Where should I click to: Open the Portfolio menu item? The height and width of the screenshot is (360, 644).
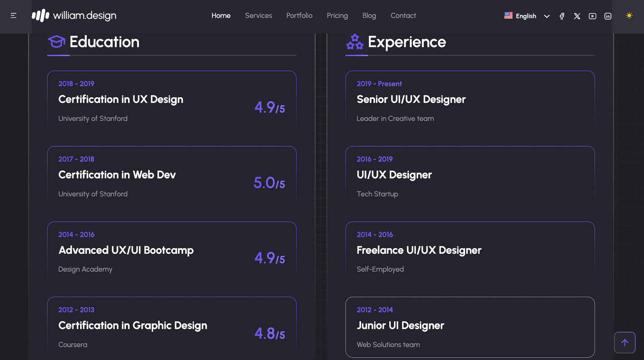[x=299, y=16]
